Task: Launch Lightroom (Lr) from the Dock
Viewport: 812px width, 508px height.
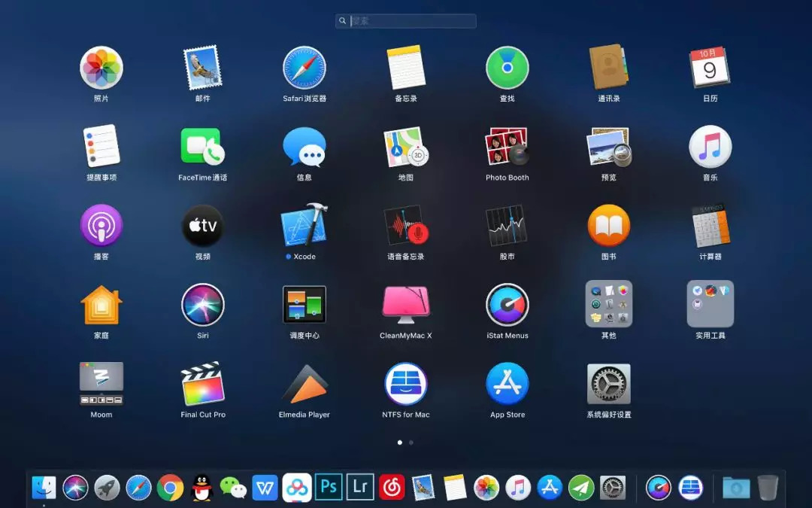Action: [x=360, y=487]
